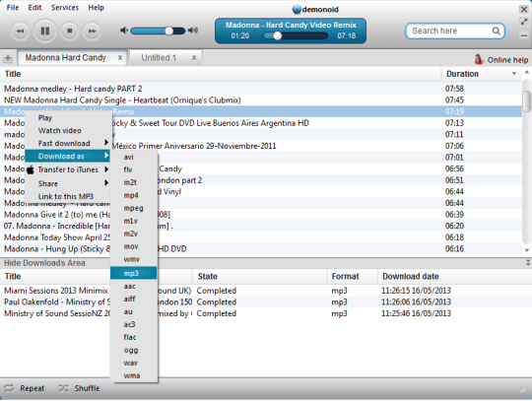This screenshot has height=401, width=532.
Task: Choose Watch video in context menu
Action: click(x=67, y=131)
